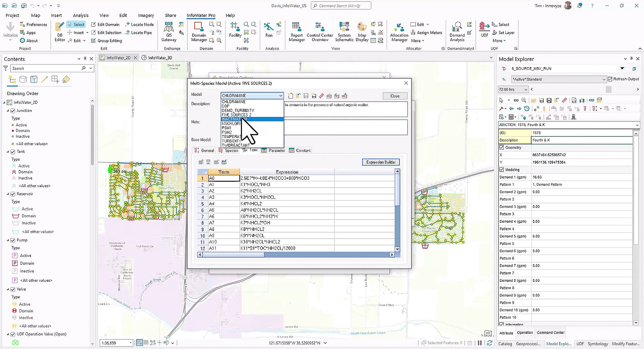
Task: Expand the More menu in Allocator group
Action: pyautogui.click(x=418, y=41)
